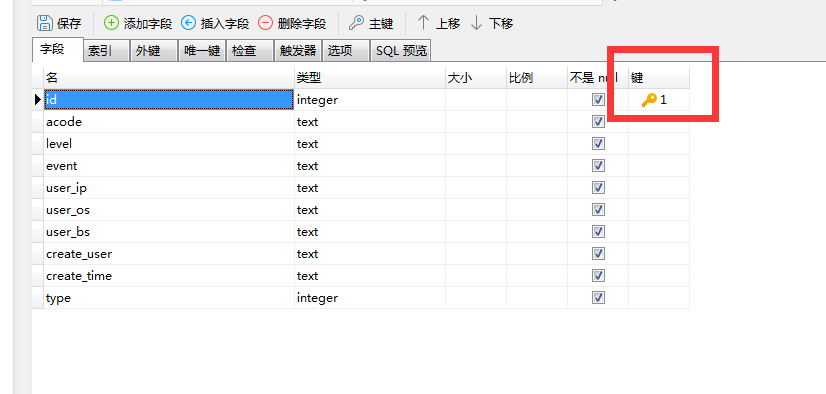826x394 pixels.
Task: Click the text type cell of create_time
Action: pos(370,275)
